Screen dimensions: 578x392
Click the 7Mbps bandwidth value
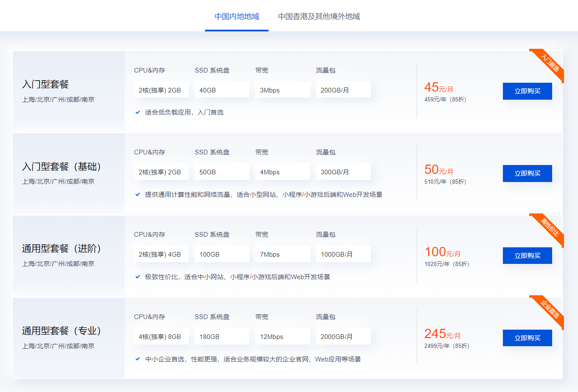[x=283, y=254]
